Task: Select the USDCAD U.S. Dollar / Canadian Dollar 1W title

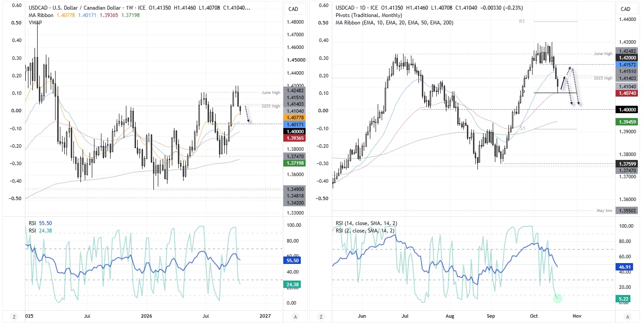Action: click(87, 8)
